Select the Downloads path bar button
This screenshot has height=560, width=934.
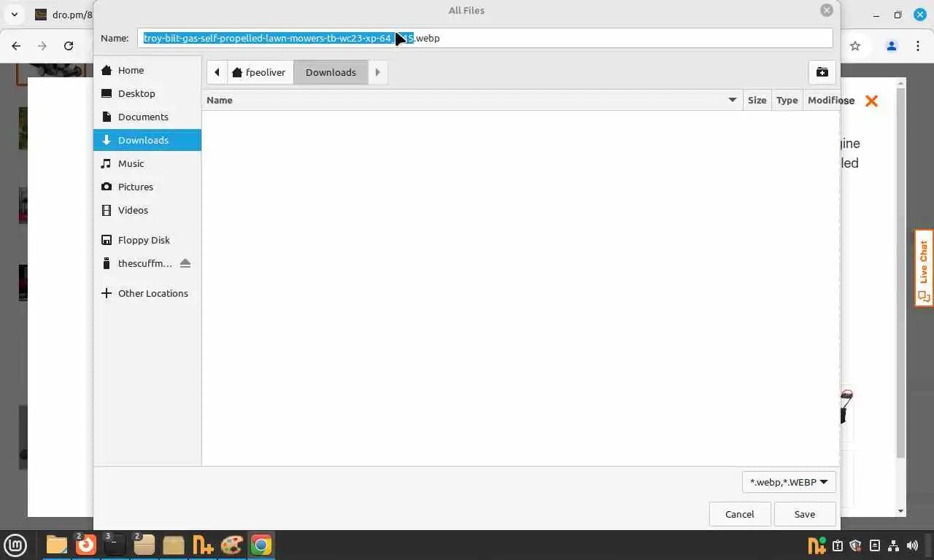[331, 72]
